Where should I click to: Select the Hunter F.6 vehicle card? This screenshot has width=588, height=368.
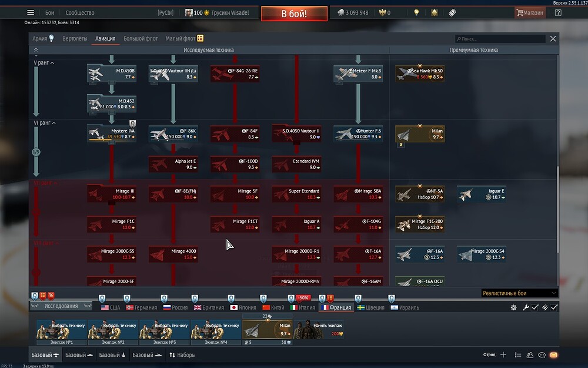(x=358, y=134)
